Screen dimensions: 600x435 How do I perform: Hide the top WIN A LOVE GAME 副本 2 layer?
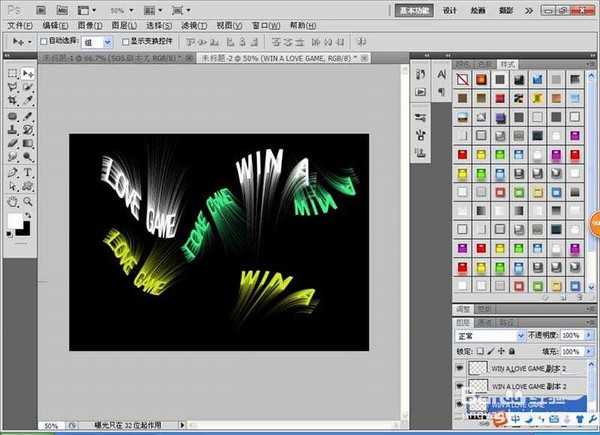[460, 369]
